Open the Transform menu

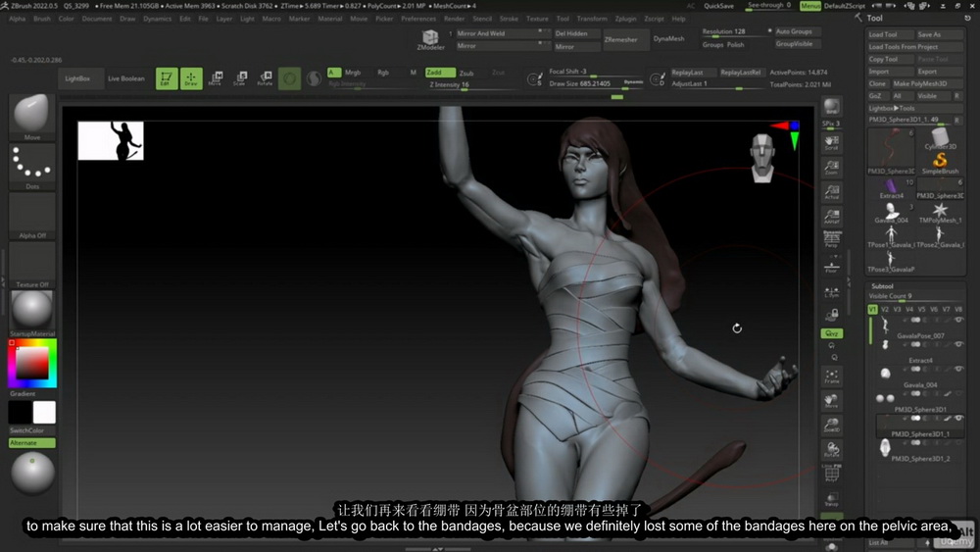tap(592, 19)
